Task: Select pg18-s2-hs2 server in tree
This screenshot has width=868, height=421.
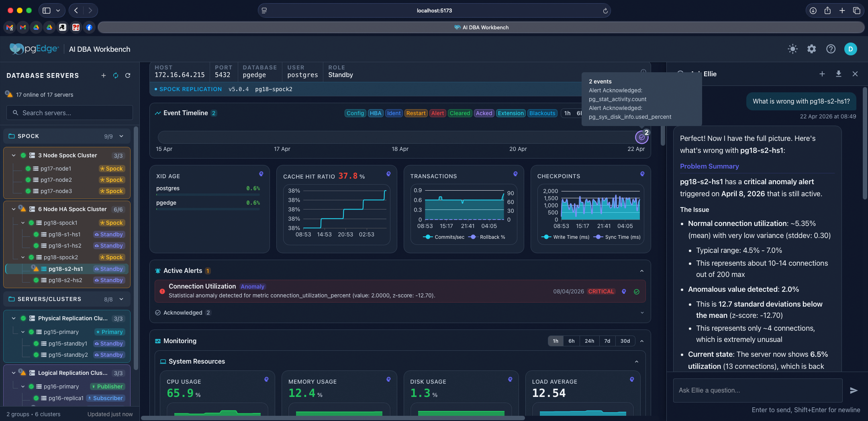Action: [65, 280]
